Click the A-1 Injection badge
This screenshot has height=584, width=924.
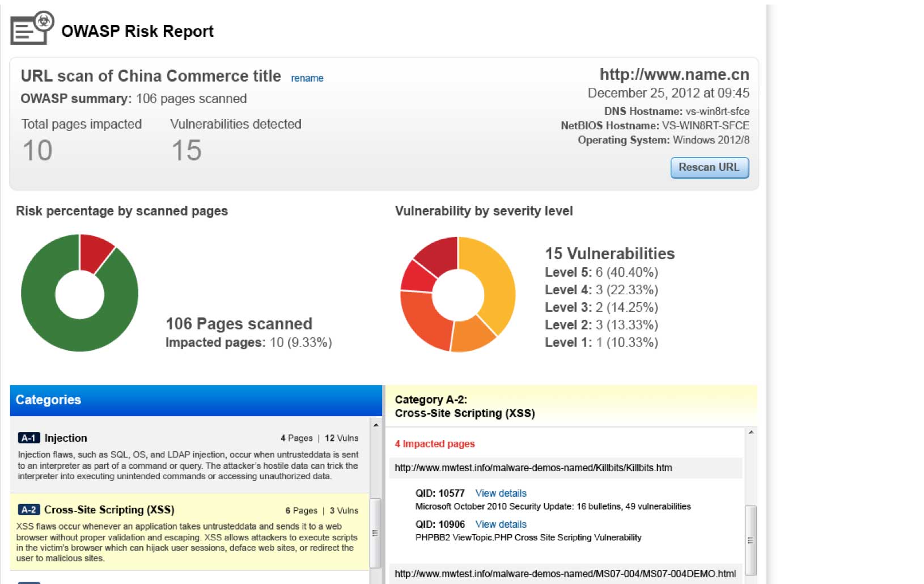28,438
